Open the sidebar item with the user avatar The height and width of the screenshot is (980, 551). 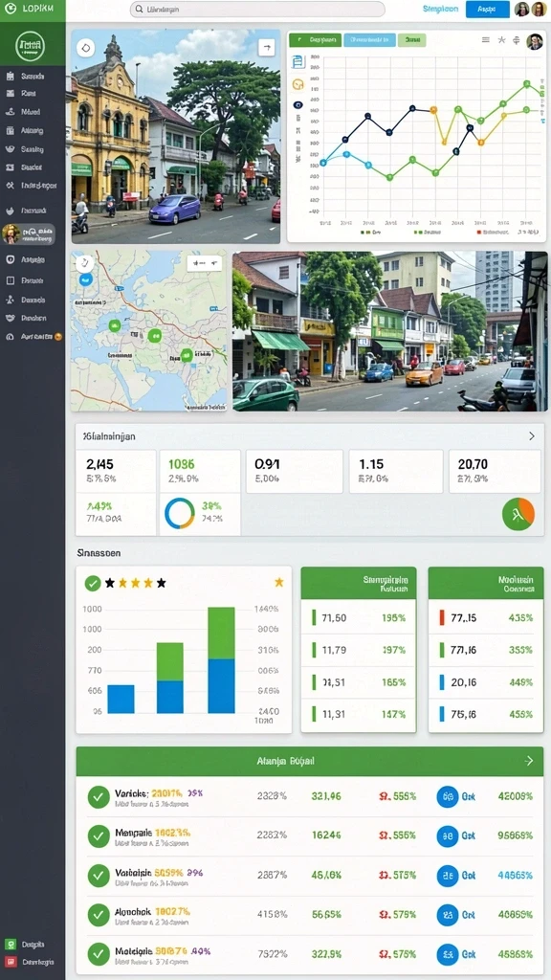tap(28, 234)
